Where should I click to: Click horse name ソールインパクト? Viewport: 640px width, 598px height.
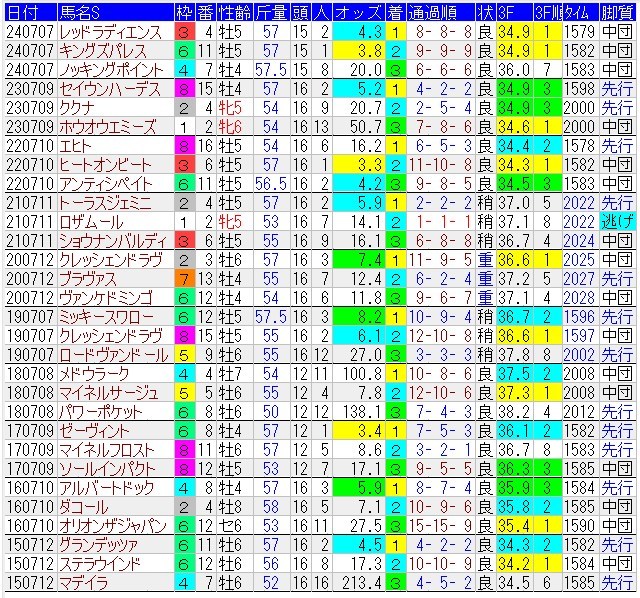pyautogui.click(x=107, y=469)
